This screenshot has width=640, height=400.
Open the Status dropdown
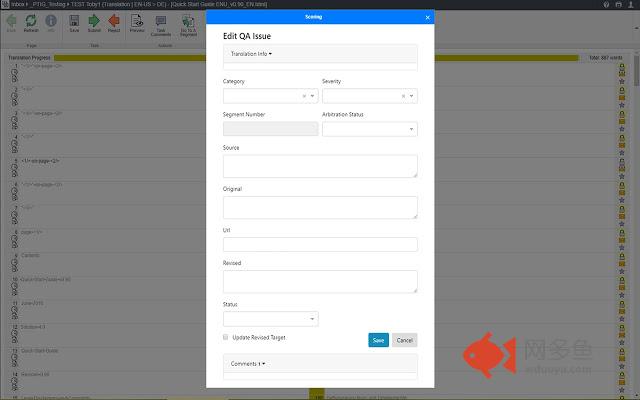point(271,319)
